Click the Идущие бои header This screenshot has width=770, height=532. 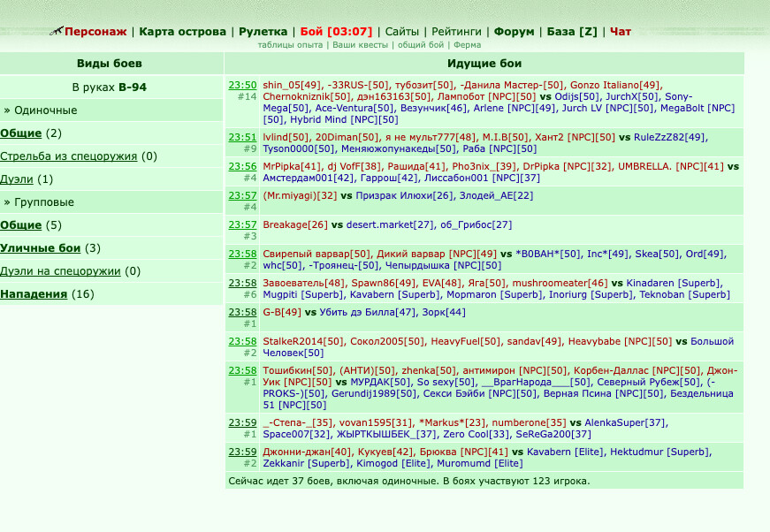tap(484, 64)
